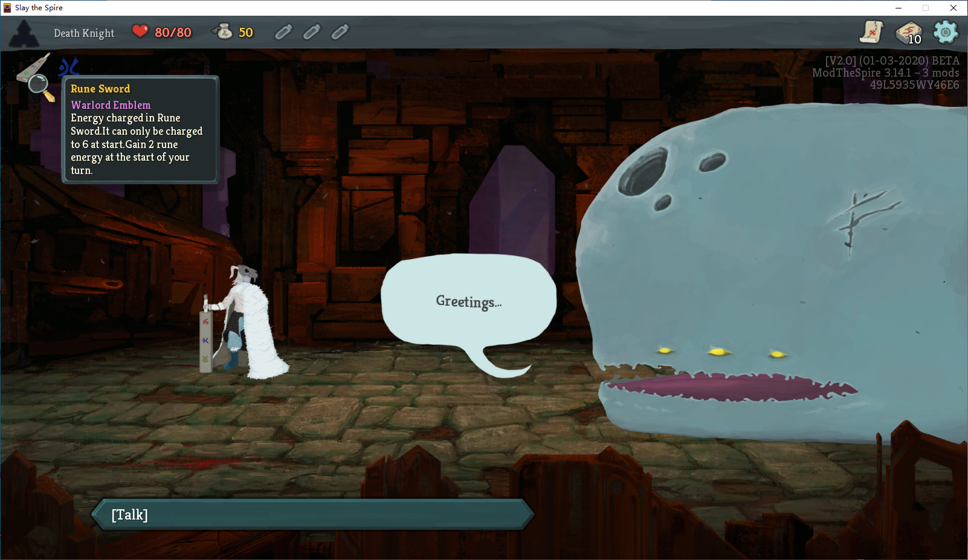The height and width of the screenshot is (560, 968).
Task: Click the seed code 49L5935WY46E6
Action: coord(914,85)
